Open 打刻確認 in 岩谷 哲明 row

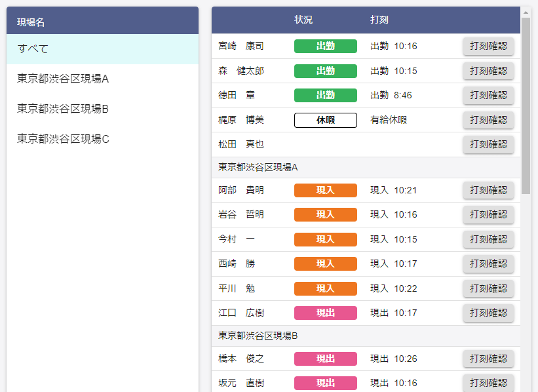488,214
